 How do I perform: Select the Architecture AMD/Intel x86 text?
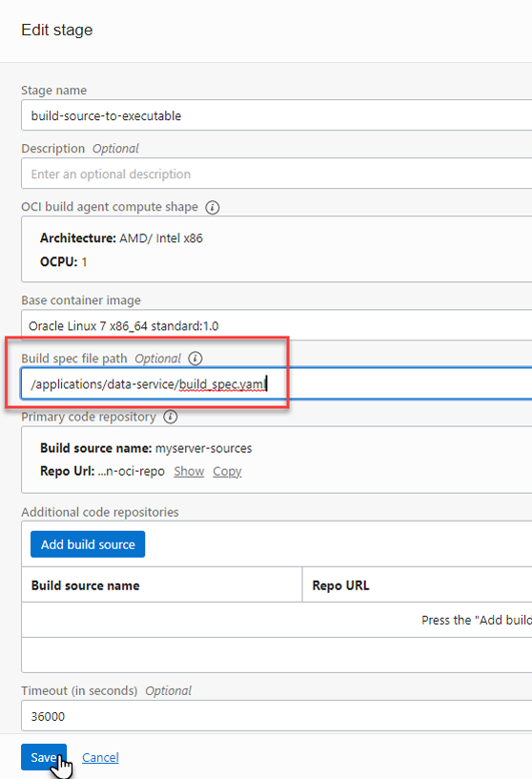121,238
